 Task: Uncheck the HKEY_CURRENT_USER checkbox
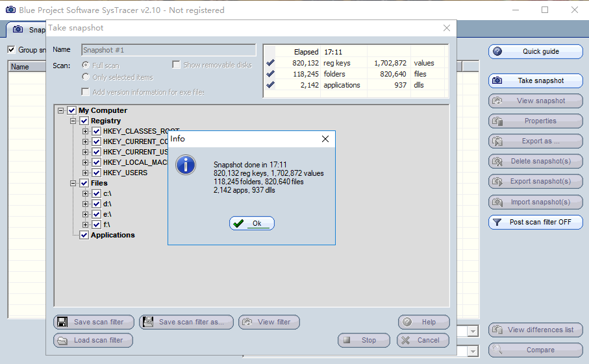click(x=97, y=152)
